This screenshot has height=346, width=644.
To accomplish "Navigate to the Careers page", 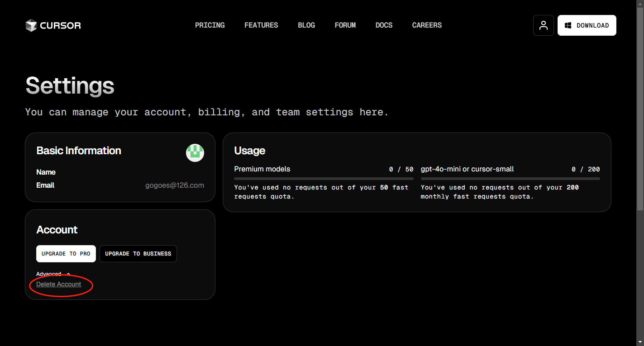I will click(427, 25).
